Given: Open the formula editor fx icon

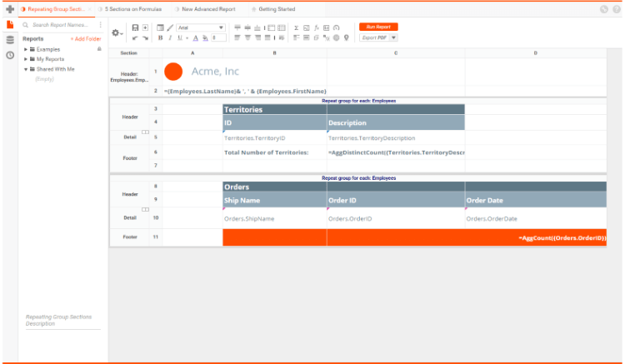Looking at the screenshot, I should 317,27.
